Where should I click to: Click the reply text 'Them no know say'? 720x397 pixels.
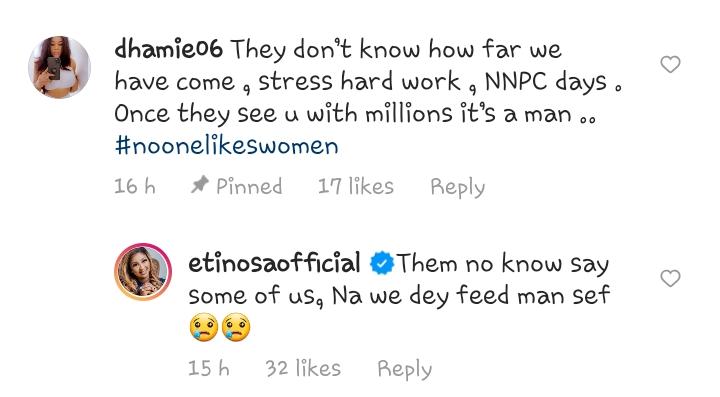coord(503,264)
